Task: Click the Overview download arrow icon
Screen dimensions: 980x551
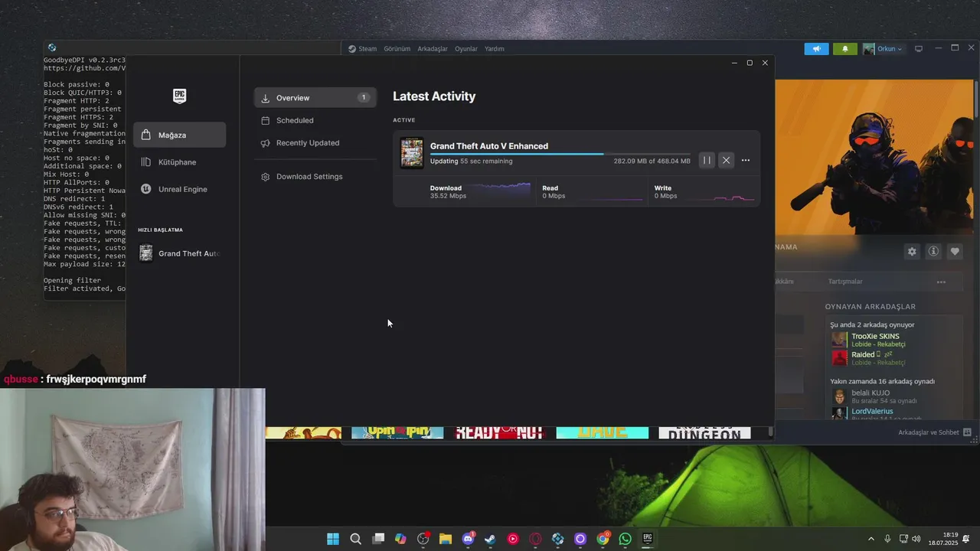Action: (x=266, y=98)
